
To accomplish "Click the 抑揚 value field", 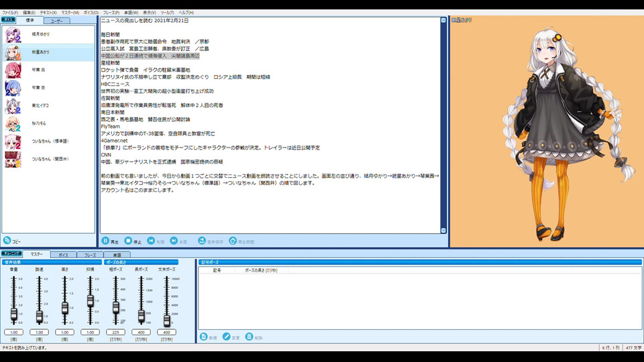I will (90, 332).
